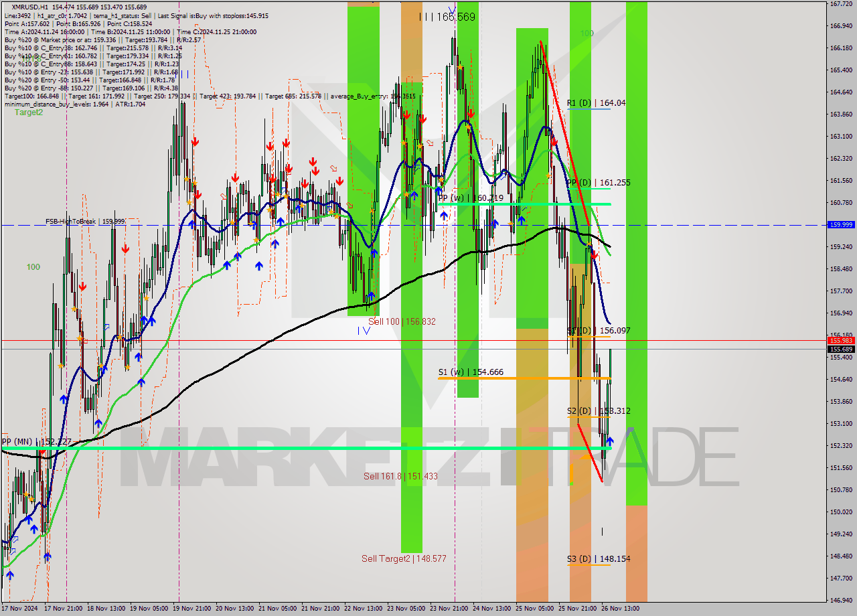Click the current price tag 155.689
Image resolution: width=857 pixels, height=616 pixels.
pyautogui.click(x=841, y=349)
